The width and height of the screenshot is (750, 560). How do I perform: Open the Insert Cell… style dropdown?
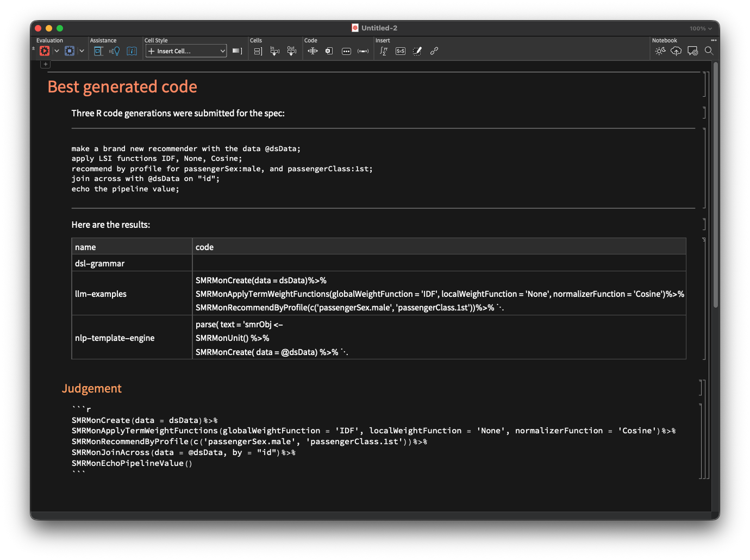pos(186,51)
